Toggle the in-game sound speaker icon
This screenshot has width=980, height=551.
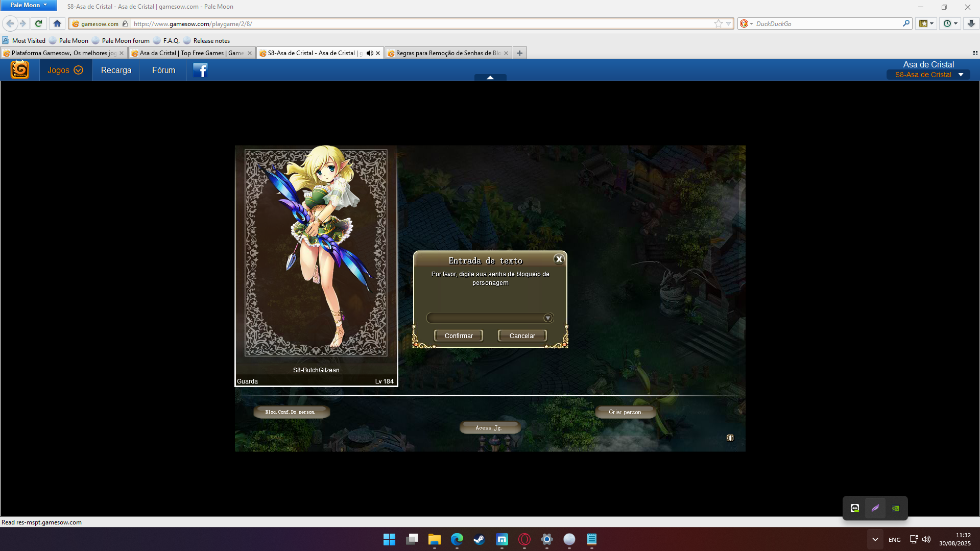coord(730,438)
